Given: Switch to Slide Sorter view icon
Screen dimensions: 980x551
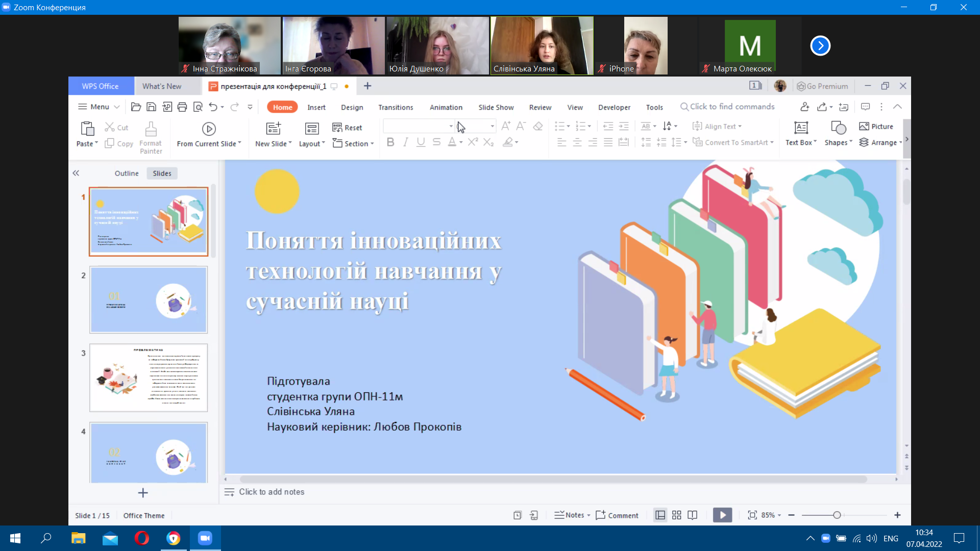Looking at the screenshot, I should click(676, 515).
